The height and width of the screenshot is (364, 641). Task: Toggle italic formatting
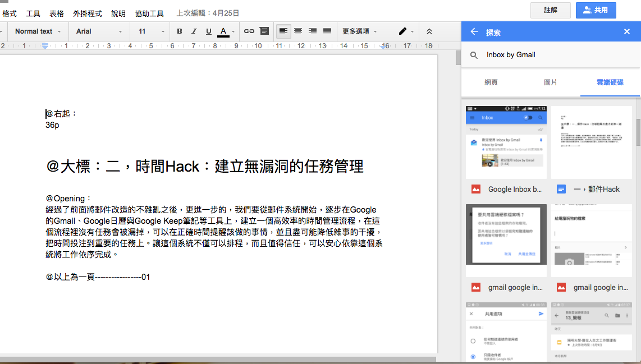pos(194,31)
